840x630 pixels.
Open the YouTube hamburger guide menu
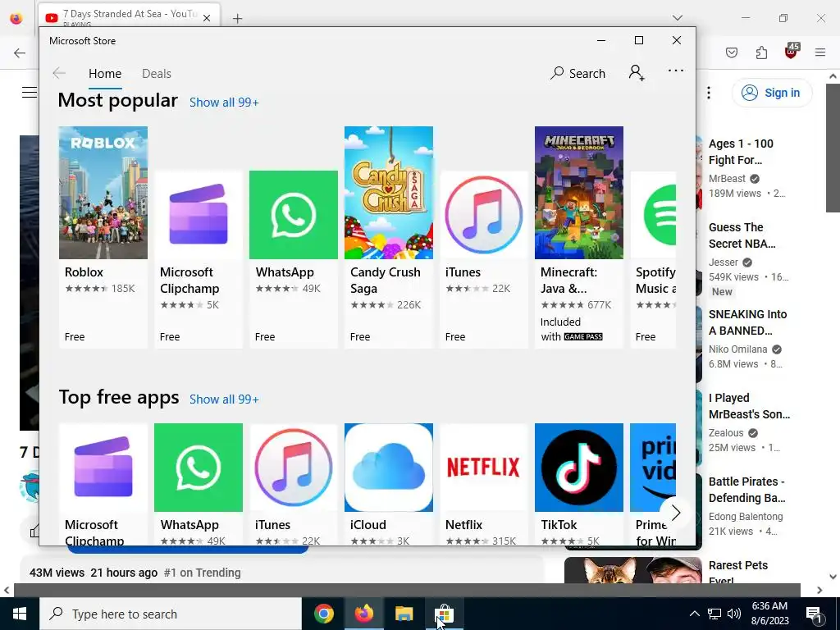coord(30,93)
